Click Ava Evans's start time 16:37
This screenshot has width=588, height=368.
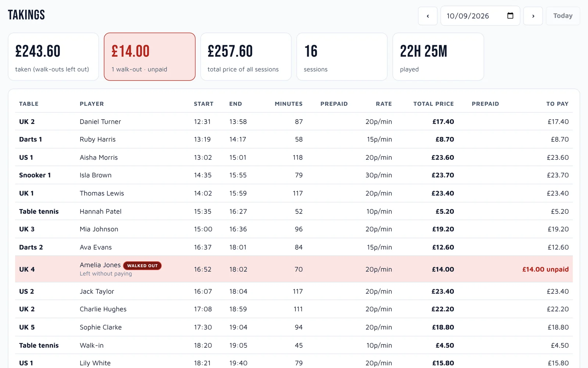tap(203, 247)
